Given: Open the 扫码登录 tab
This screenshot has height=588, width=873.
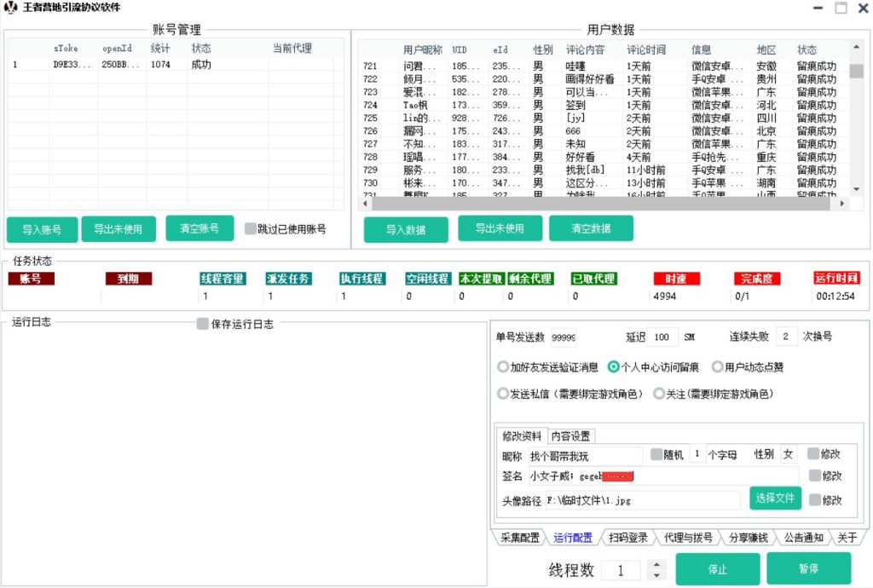Looking at the screenshot, I should [x=628, y=538].
